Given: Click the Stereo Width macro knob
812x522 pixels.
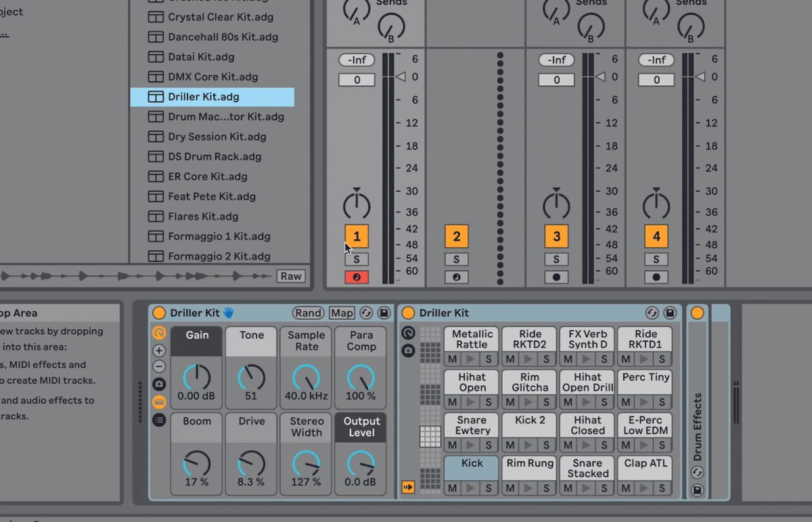Looking at the screenshot, I should click(307, 464).
